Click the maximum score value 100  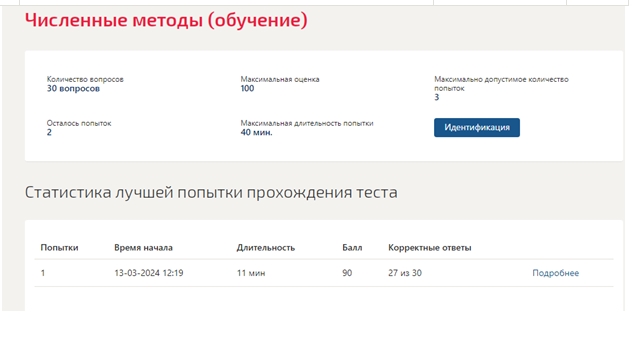click(x=247, y=88)
